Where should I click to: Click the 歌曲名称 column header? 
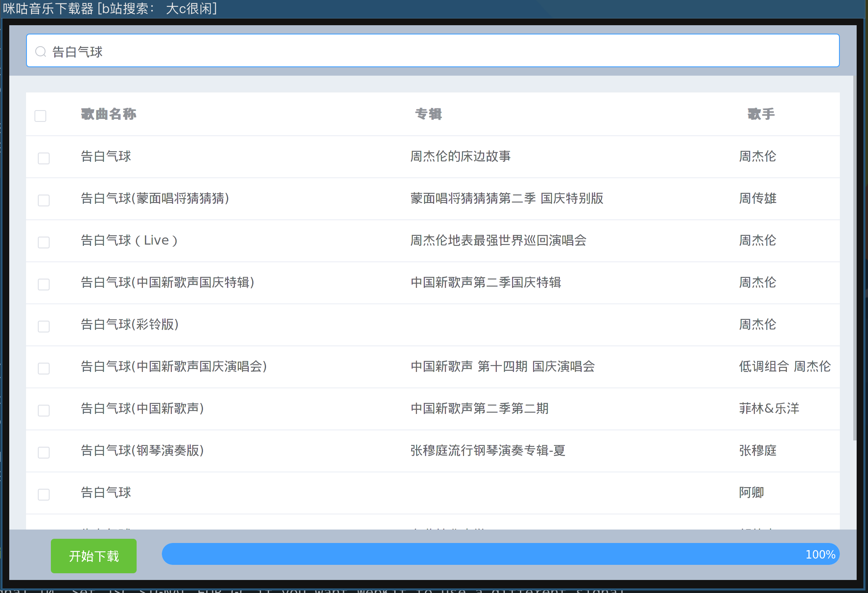tap(108, 114)
